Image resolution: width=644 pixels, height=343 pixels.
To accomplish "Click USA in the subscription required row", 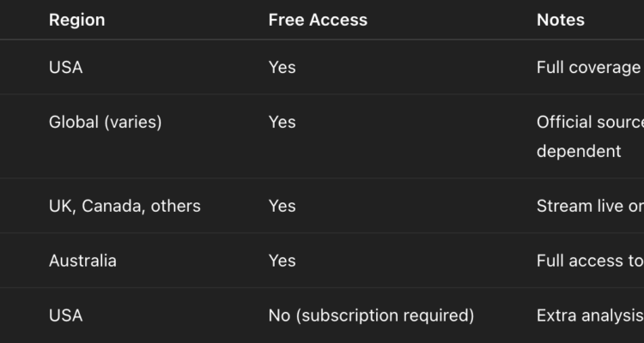I will pyautogui.click(x=66, y=316).
